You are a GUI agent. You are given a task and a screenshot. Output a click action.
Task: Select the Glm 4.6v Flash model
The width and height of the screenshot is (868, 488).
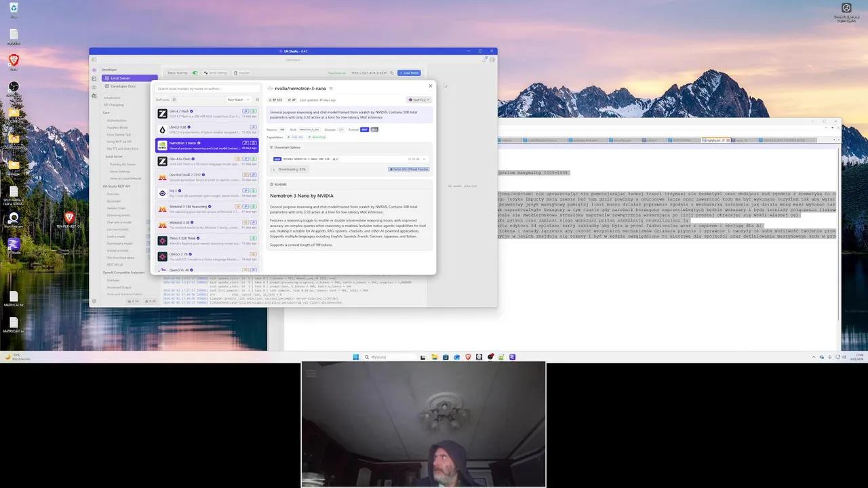(207, 161)
